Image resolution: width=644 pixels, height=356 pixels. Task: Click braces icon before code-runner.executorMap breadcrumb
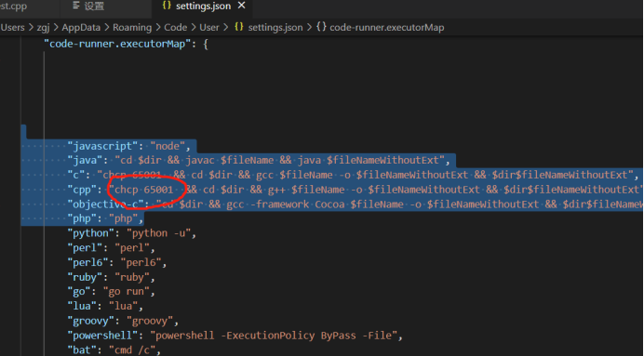pyautogui.click(x=322, y=28)
